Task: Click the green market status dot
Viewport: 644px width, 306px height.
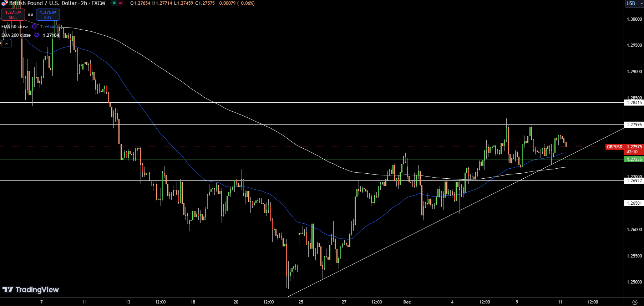Action: point(114,3)
